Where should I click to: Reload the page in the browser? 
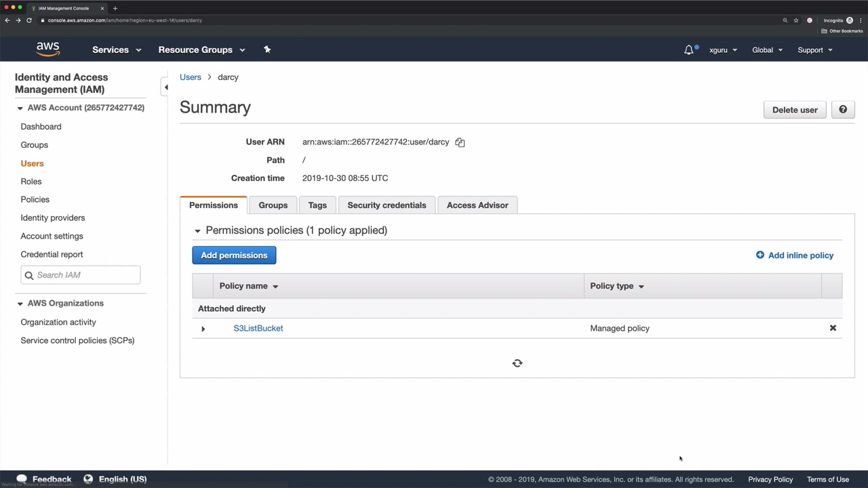29,20
